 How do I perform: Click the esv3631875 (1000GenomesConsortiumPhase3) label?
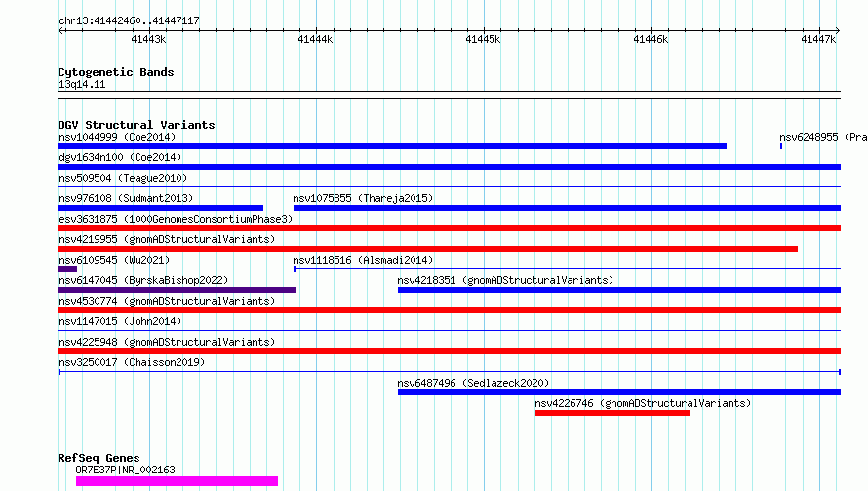tap(176, 219)
